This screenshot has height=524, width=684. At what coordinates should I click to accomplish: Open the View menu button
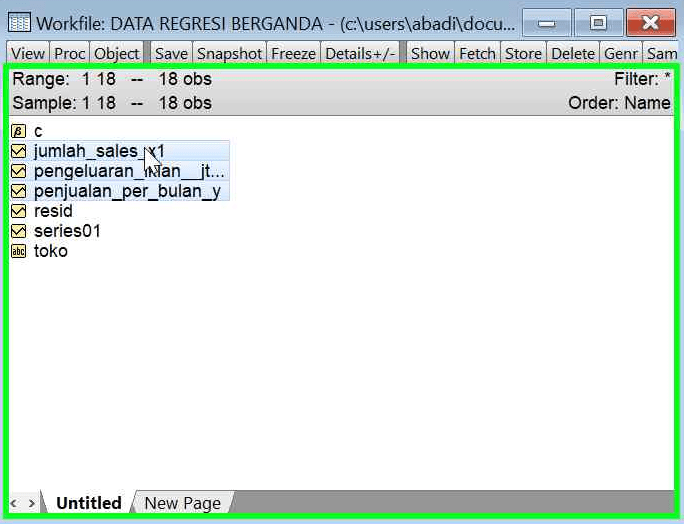(x=28, y=54)
